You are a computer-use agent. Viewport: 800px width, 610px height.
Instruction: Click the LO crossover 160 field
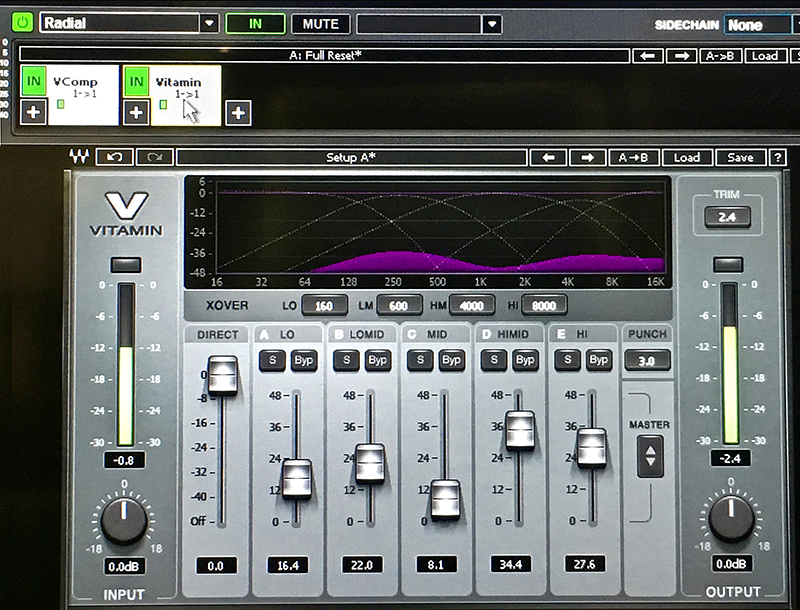(x=324, y=306)
